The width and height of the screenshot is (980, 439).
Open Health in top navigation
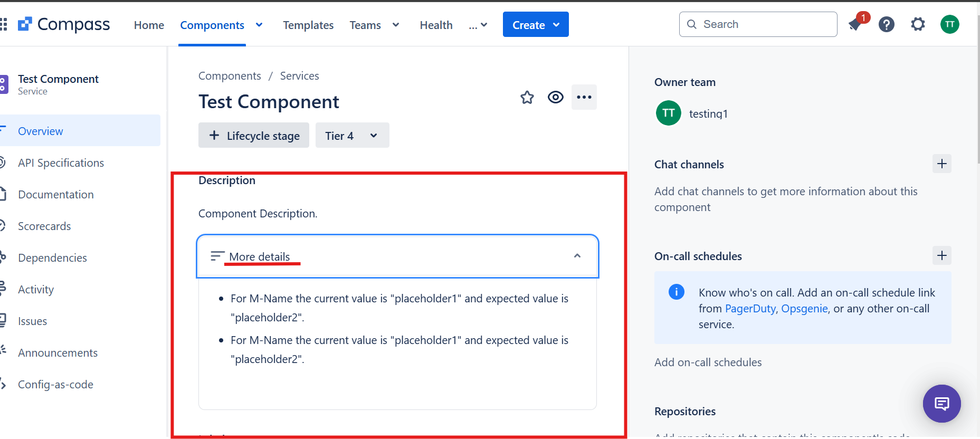pos(436,25)
